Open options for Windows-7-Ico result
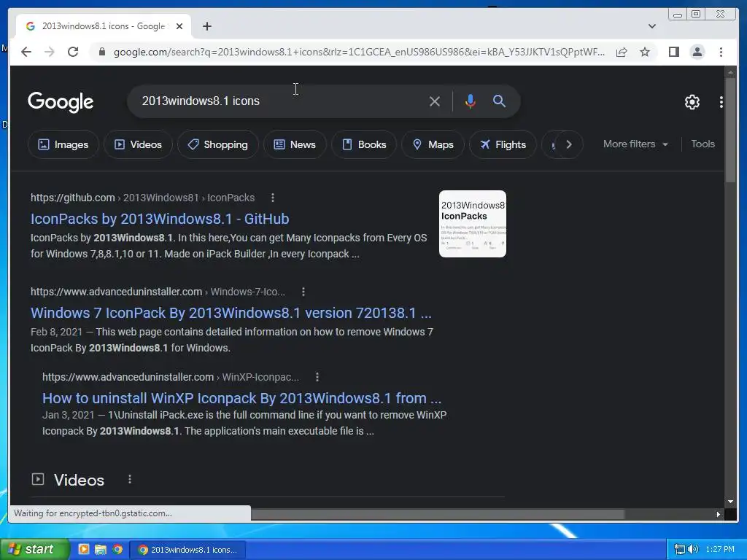The image size is (747, 560). pyautogui.click(x=303, y=292)
